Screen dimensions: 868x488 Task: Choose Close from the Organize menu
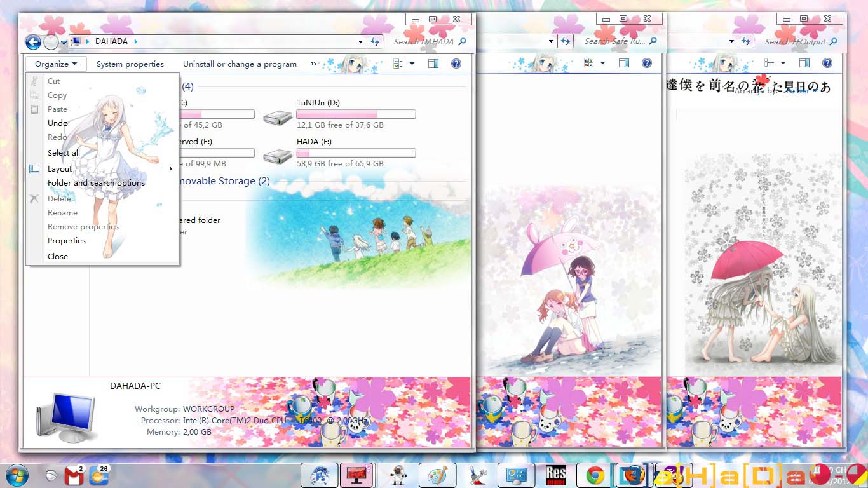click(103, 257)
